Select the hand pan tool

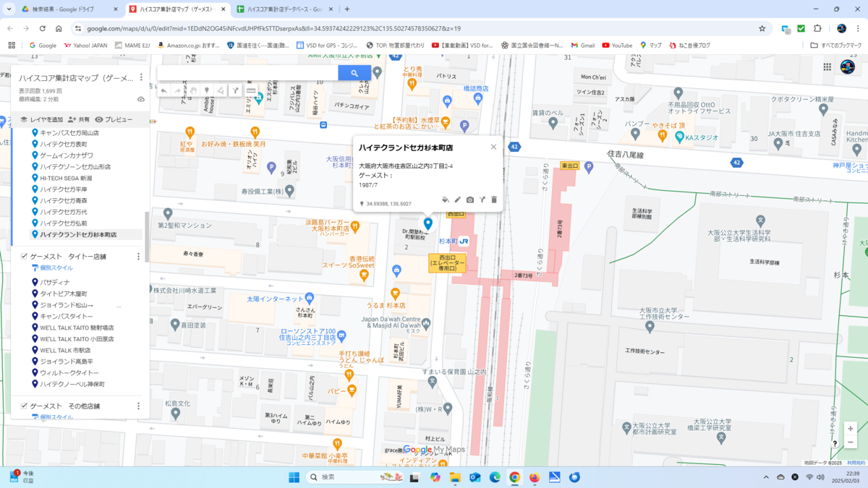click(x=193, y=90)
